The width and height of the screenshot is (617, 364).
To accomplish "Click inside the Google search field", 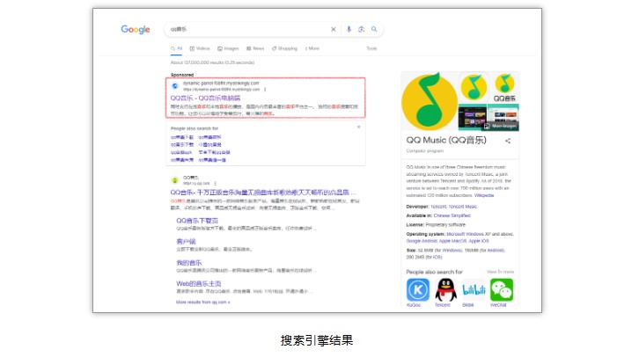I will point(246,29).
